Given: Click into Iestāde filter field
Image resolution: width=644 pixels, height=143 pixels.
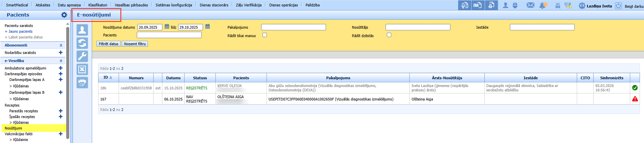Looking at the screenshot, I should [542, 27].
